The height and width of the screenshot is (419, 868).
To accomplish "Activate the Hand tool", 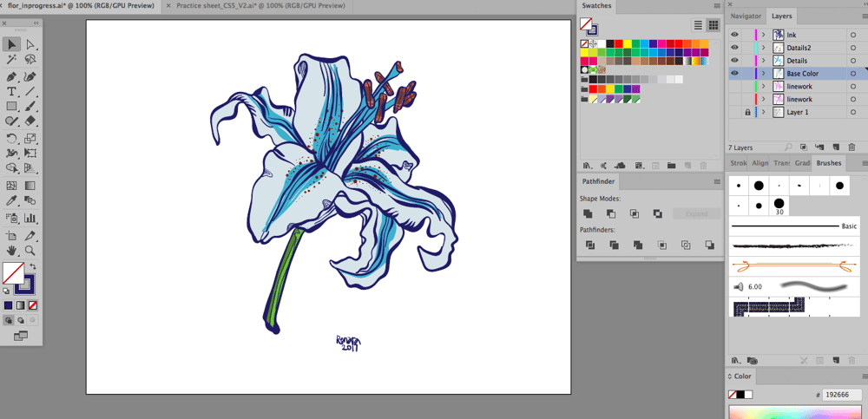I will tap(11, 250).
